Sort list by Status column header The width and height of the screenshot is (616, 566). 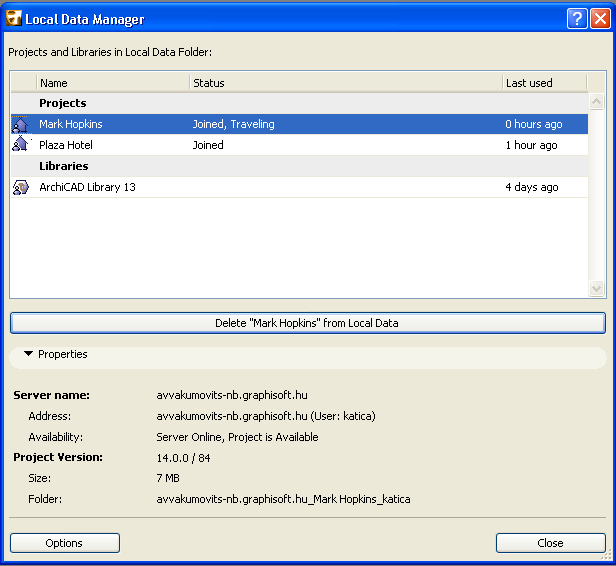(x=345, y=83)
